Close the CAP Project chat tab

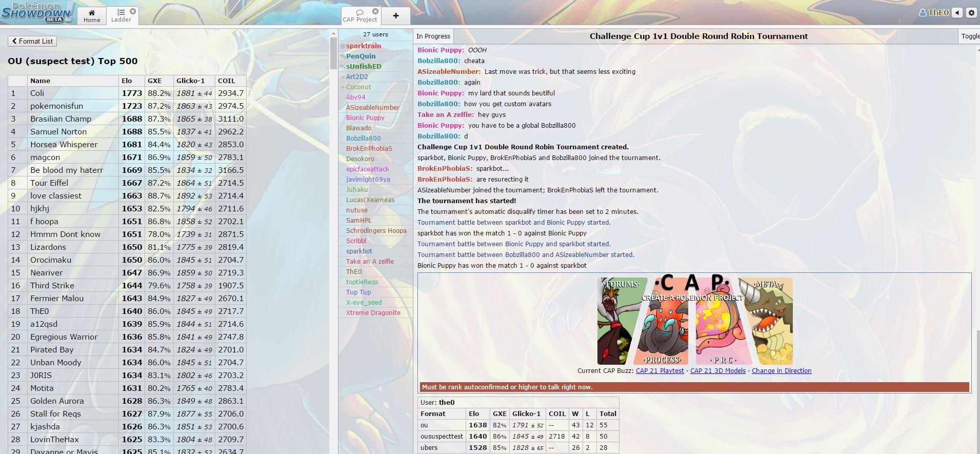coord(375,11)
